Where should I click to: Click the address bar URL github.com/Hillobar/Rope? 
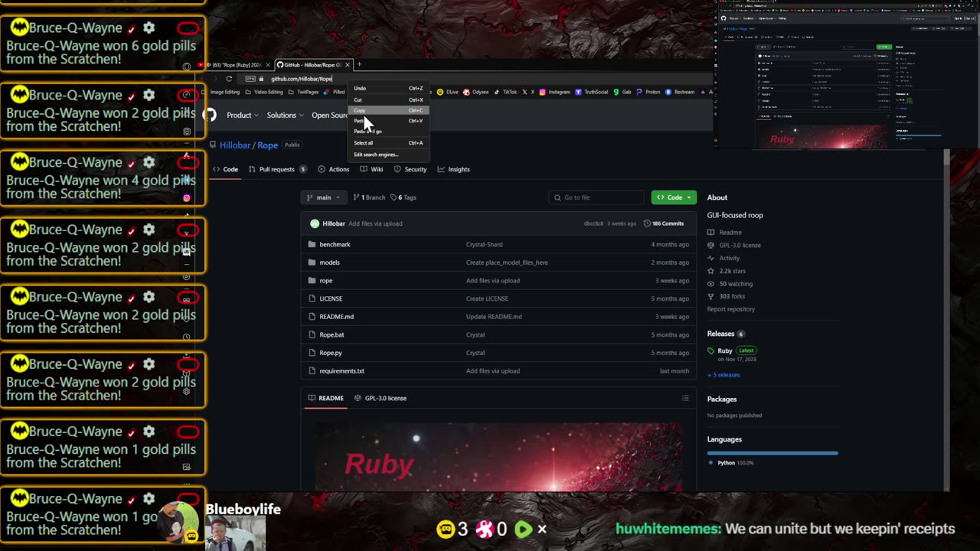tap(302, 79)
